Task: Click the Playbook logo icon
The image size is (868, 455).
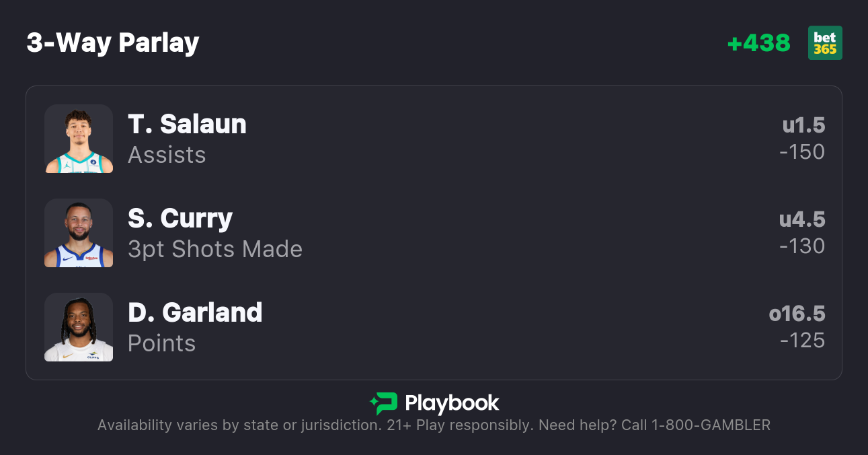Action: pos(384,403)
